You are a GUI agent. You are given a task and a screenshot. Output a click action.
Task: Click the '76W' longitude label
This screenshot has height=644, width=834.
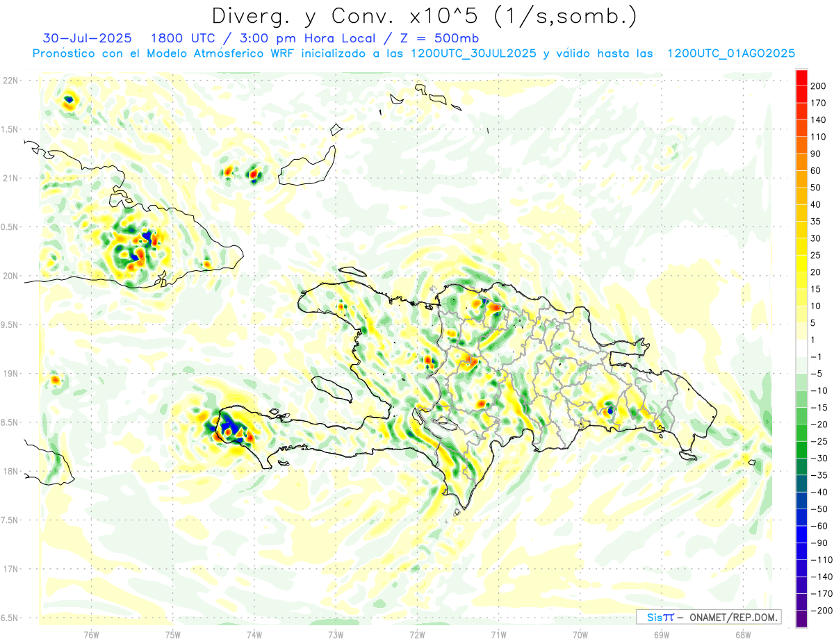91,634
